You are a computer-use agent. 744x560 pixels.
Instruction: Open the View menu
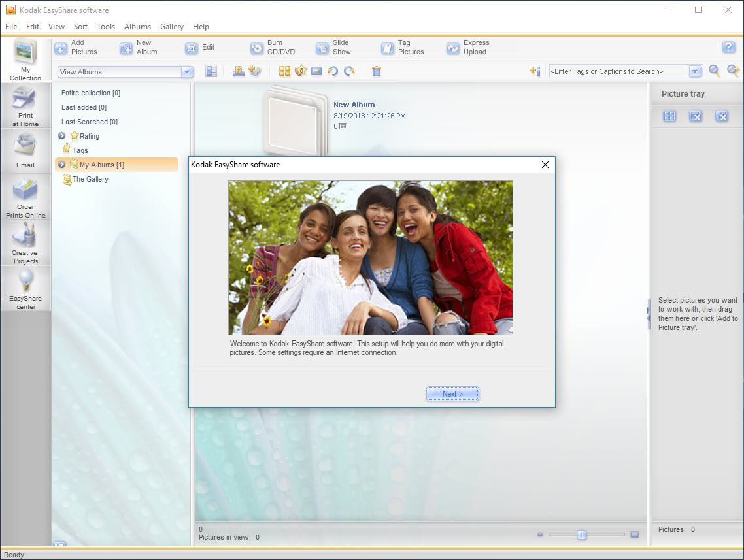(x=56, y=27)
